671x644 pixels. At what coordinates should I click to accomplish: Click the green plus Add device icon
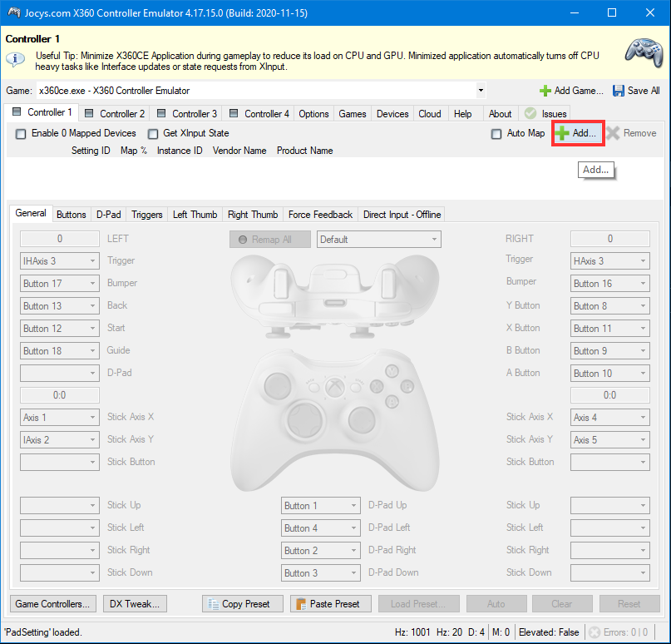562,133
